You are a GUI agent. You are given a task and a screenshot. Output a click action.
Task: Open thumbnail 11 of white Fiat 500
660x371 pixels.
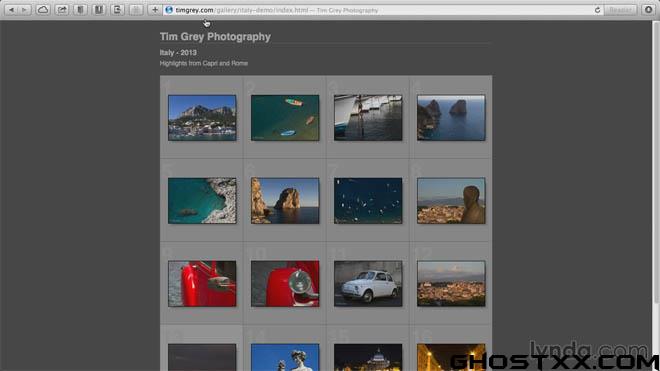(368, 283)
